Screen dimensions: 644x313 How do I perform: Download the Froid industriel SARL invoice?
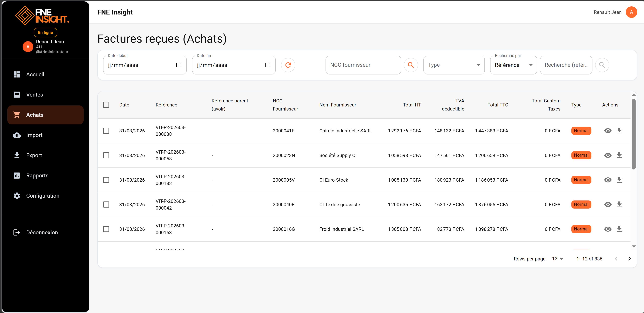[619, 229]
